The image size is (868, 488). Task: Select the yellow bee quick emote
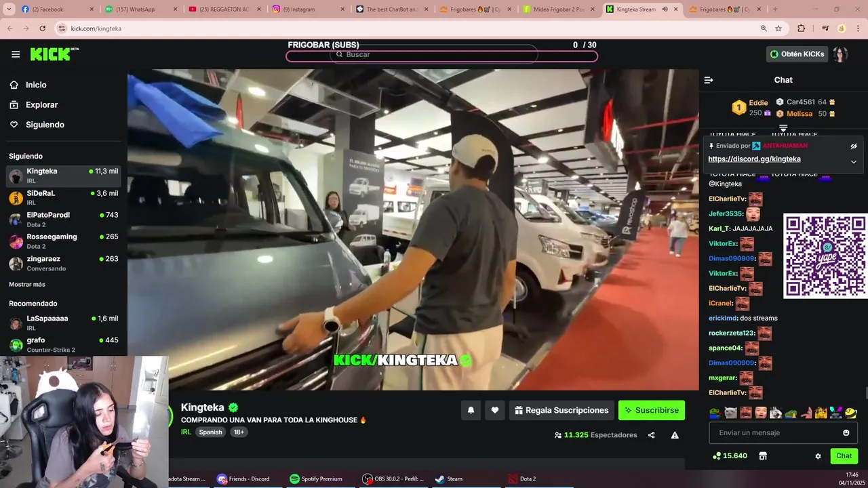(x=851, y=412)
